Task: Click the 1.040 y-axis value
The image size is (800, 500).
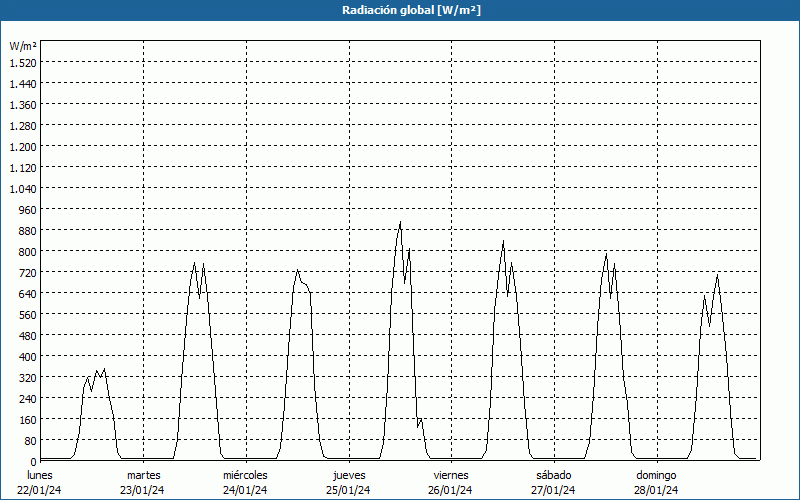Action: [x=23, y=189]
